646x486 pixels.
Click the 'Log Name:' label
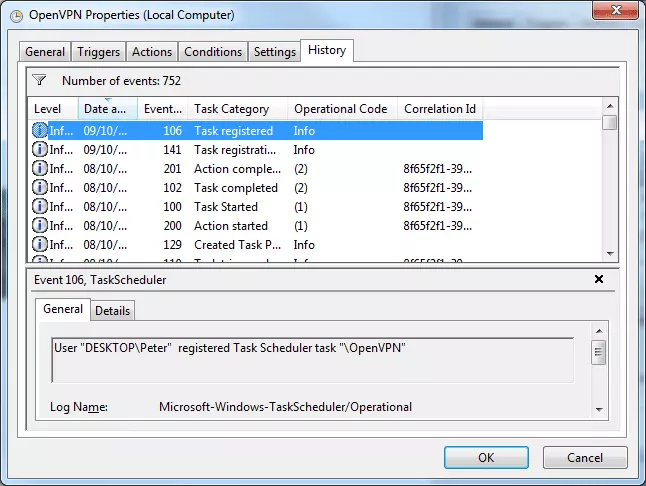click(x=79, y=407)
